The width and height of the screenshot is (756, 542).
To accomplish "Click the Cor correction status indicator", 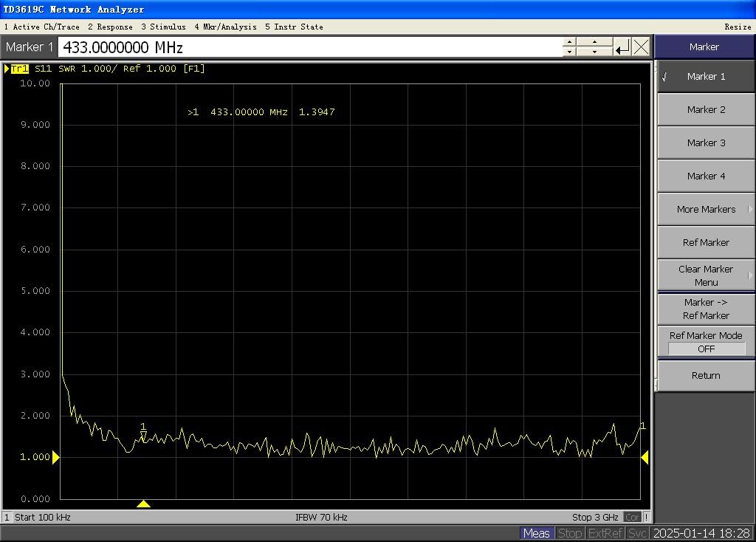I will [x=632, y=517].
